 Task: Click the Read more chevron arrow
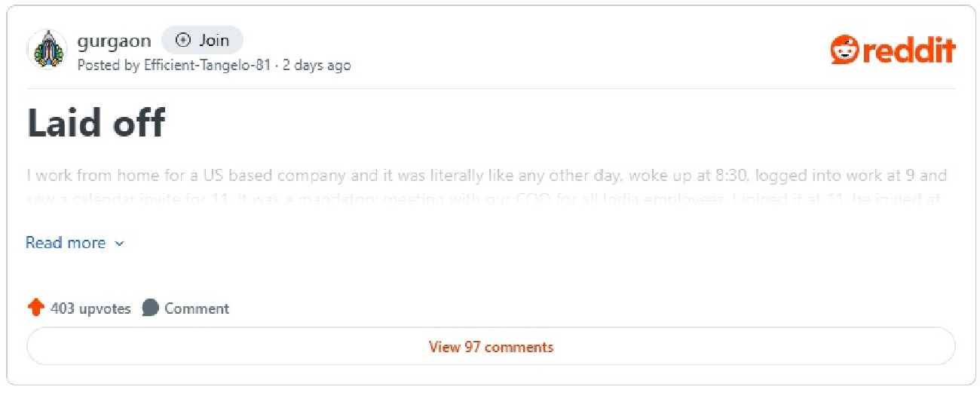[x=119, y=244]
